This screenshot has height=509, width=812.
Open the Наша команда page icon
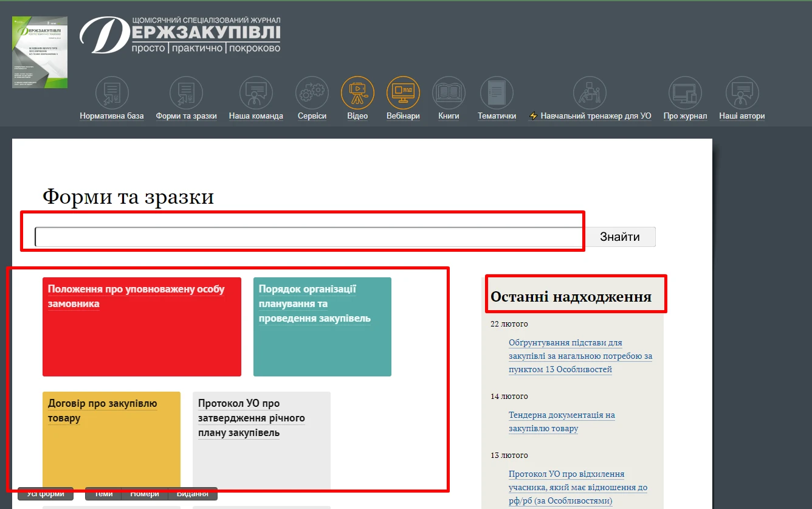(255, 92)
